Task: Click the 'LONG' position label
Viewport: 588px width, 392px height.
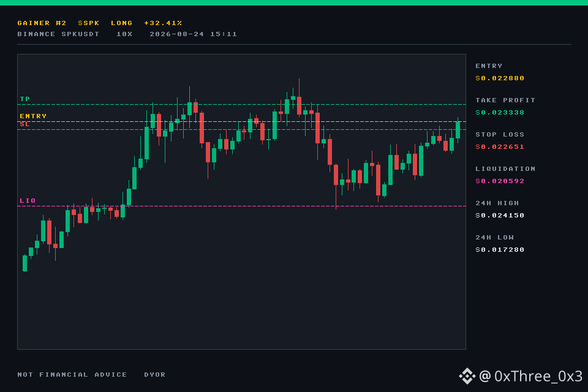Action: pos(121,23)
